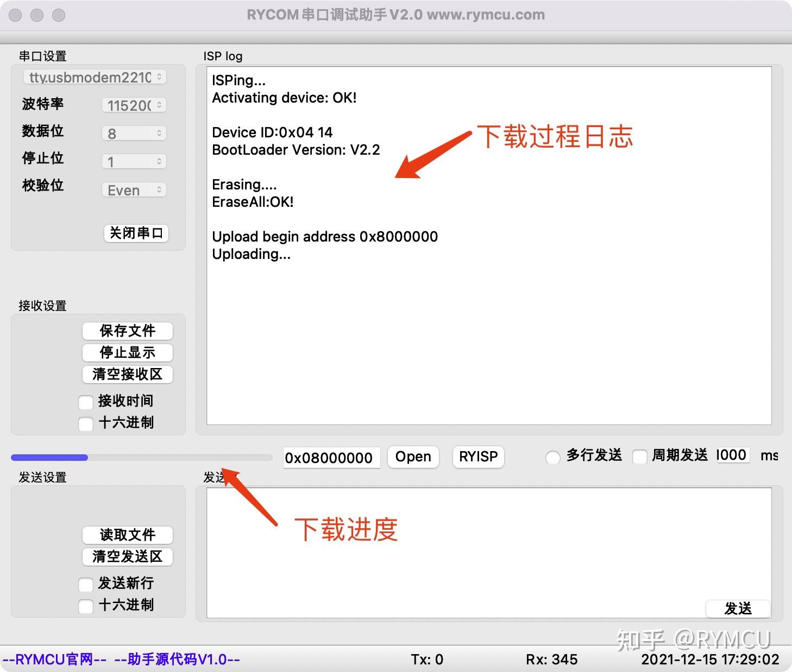Start firmware download with the RYISP button

point(477,457)
